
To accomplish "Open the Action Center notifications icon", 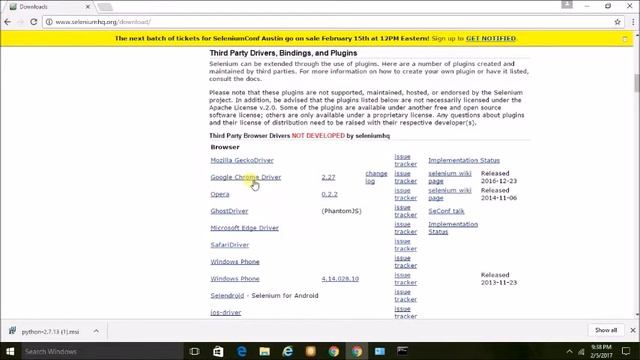I will [626, 351].
